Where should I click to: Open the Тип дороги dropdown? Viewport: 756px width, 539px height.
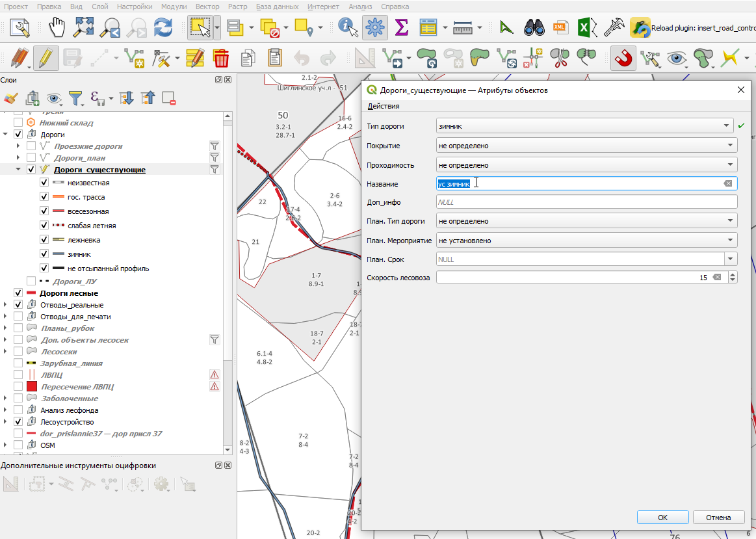click(x=585, y=126)
